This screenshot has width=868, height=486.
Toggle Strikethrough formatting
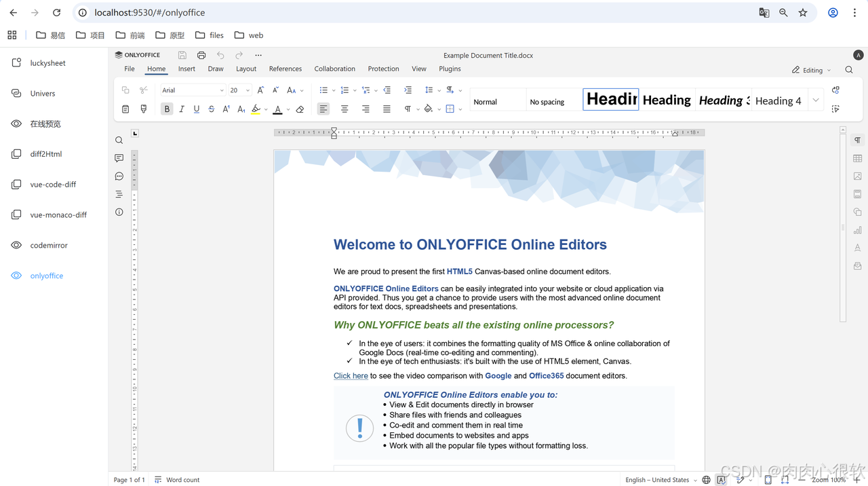point(212,109)
